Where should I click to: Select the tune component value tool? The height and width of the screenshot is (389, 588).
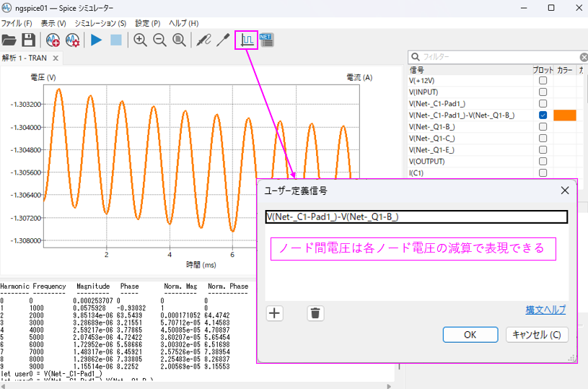click(223, 40)
